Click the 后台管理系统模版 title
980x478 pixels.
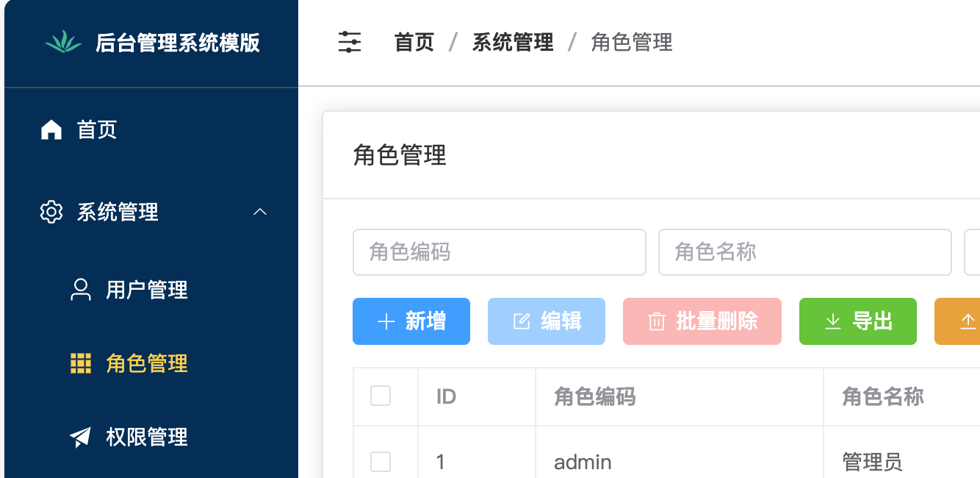(178, 42)
